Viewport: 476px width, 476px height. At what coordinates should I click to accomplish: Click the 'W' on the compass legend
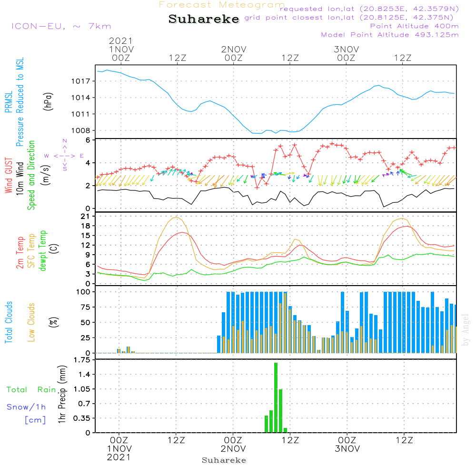coord(47,156)
